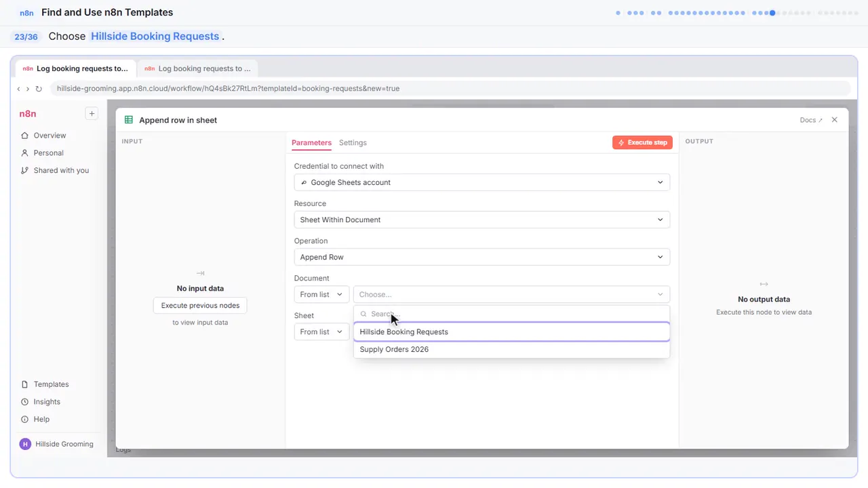
Task: Click the Google Sheets node icon
Action: pos(129,120)
